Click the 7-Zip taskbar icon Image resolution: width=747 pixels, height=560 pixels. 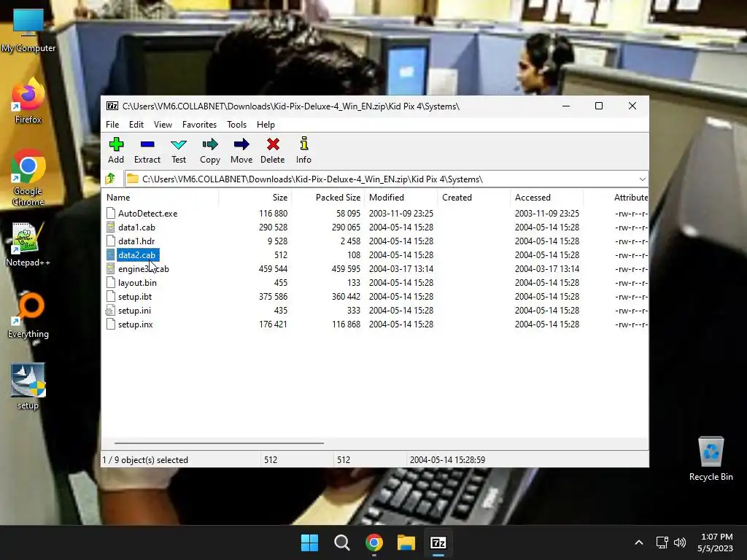tap(438, 542)
